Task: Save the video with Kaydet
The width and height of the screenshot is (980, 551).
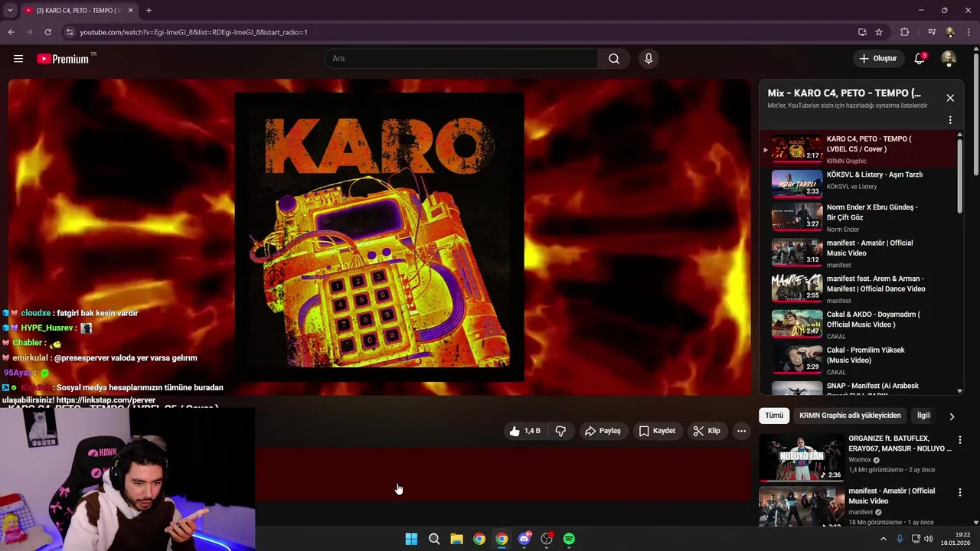Action: tap(657, 431)
